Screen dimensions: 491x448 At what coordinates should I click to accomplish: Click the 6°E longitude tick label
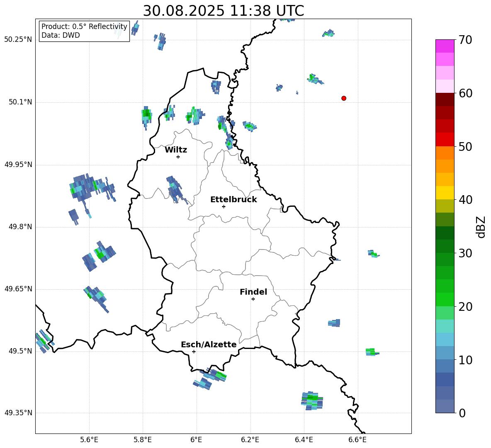tap(197, 439)
